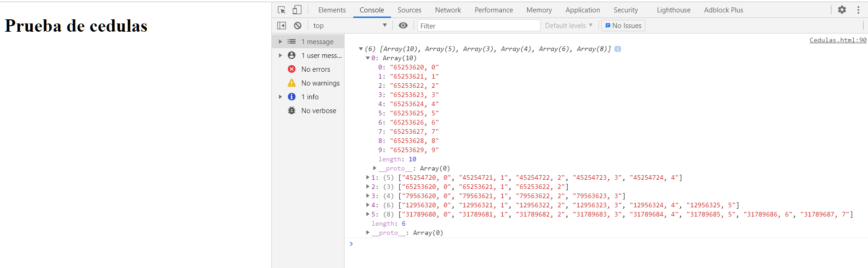The image size is (868, 268).
Task: Expand array entry 2 with three values
Action: click(x=368, y=187)
